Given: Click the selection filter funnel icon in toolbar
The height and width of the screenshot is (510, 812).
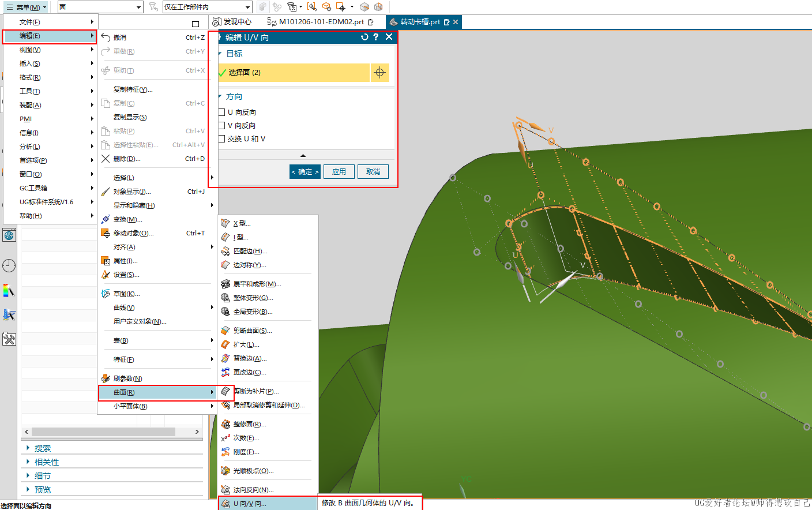Looking at the screenshot, I should [x=153, y=7].
